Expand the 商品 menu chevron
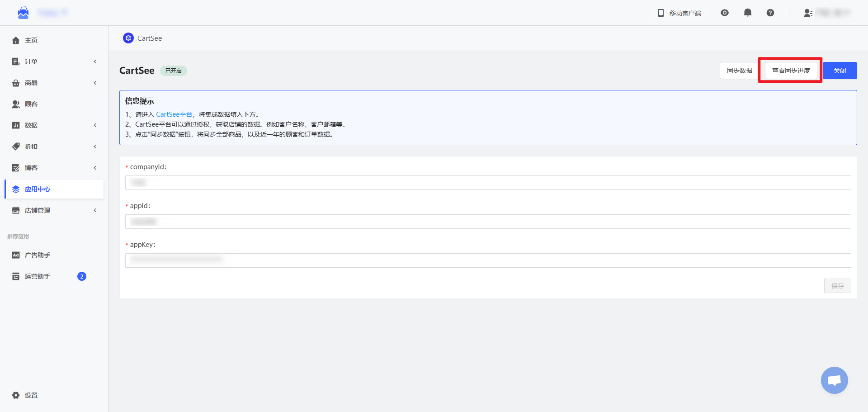 coord(95,83)
